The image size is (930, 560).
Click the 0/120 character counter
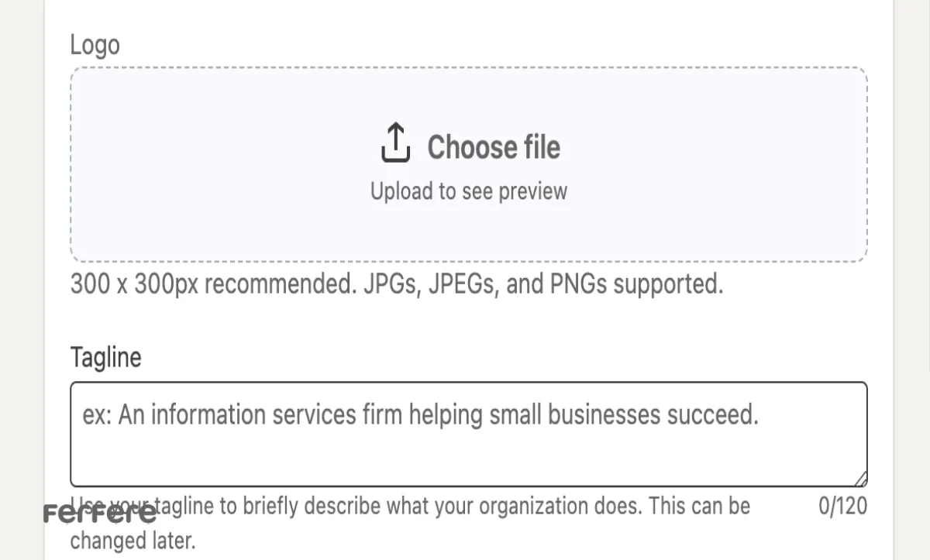tap(843, 507)
